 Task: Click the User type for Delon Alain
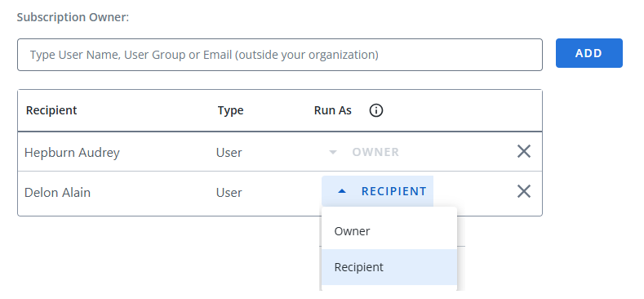(x=229, y=193)
